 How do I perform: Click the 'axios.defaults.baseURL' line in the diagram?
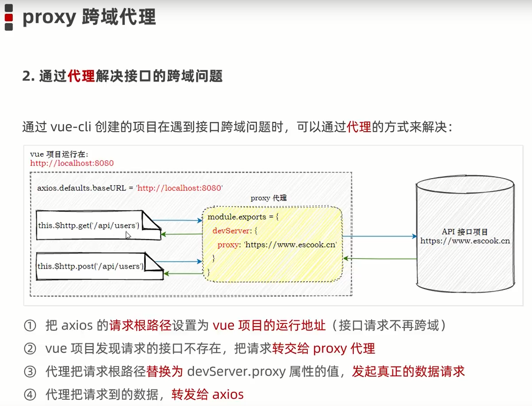click(x=130, y=188)
